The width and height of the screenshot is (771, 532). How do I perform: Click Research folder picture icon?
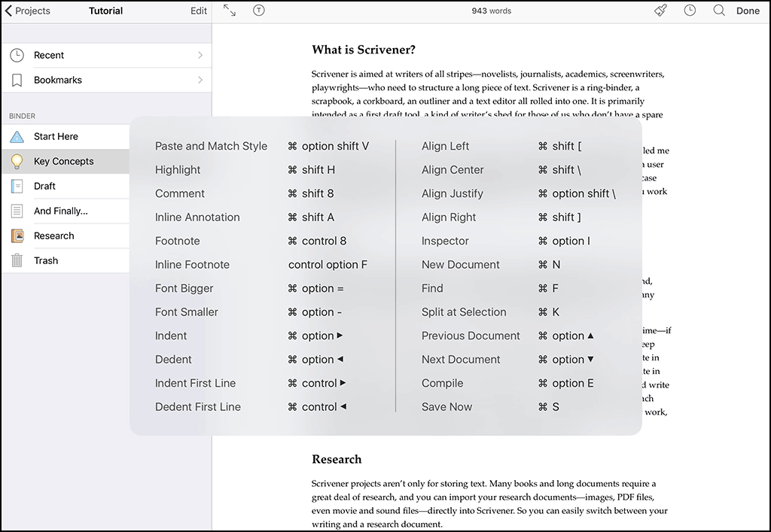(x=17, y=236)
